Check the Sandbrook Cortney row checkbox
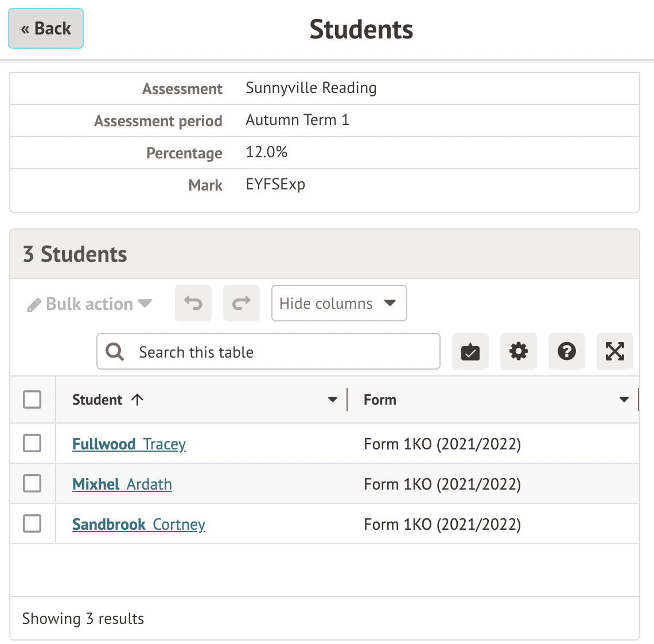 click(32, 523)
